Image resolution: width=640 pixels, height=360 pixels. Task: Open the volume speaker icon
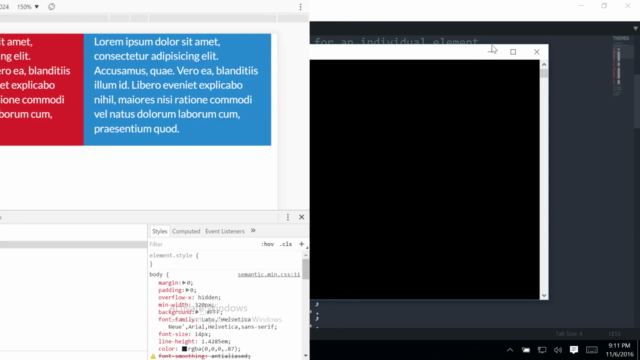click(558, 350)
